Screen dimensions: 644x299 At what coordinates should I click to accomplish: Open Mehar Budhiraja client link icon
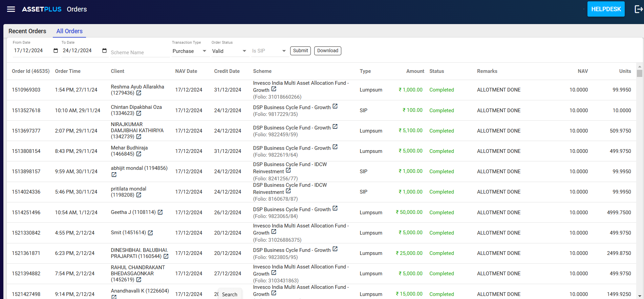139,154
